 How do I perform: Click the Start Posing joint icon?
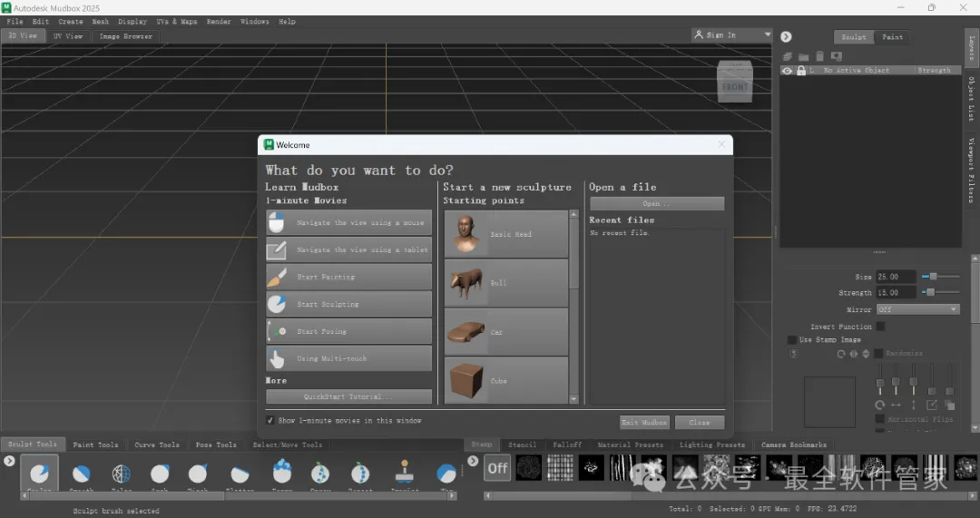coord(278,331)
